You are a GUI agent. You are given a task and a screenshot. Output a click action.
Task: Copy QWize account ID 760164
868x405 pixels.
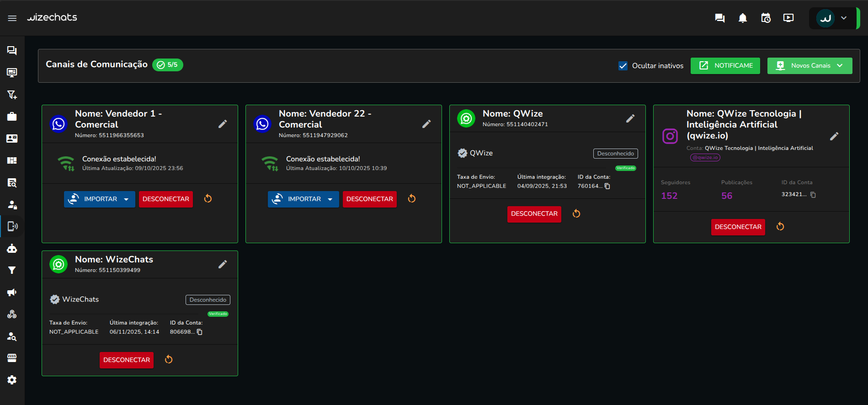click(607, 186)
